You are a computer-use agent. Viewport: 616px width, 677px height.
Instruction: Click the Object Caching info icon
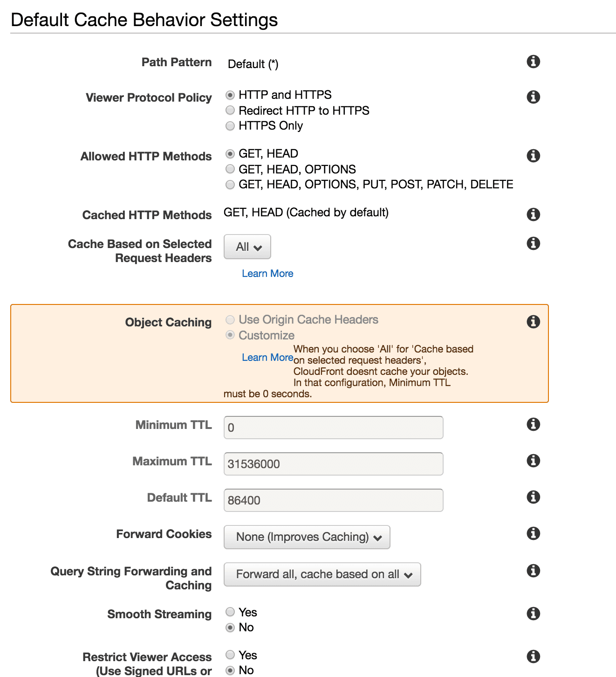(x=533, y=321)
